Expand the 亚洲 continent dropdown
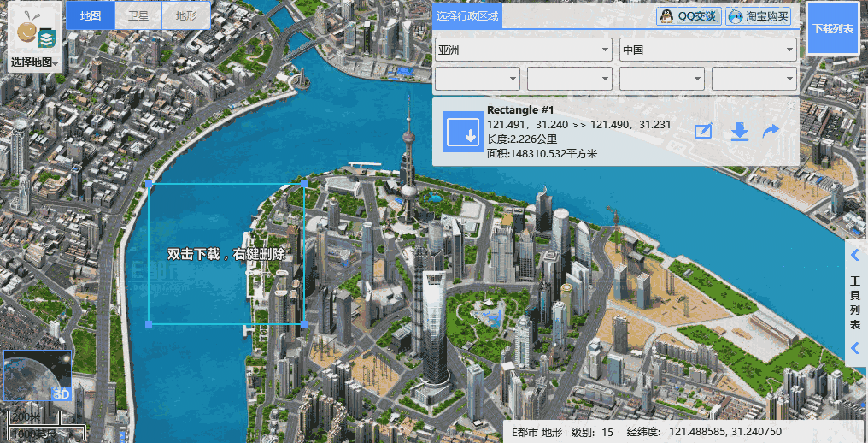Image resolution: width=868 pixels, height=443 pixels. coord(523,50)
